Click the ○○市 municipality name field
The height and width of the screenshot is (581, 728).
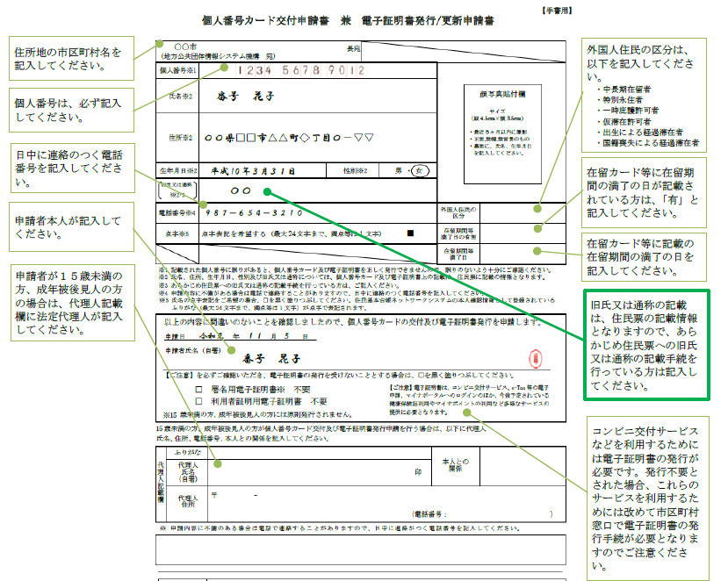185,47
